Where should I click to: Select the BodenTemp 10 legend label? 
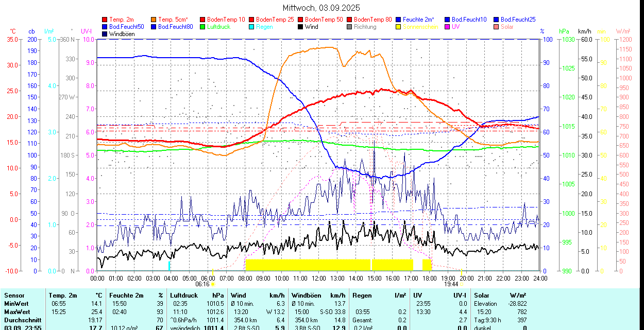(x=226, y=20)
